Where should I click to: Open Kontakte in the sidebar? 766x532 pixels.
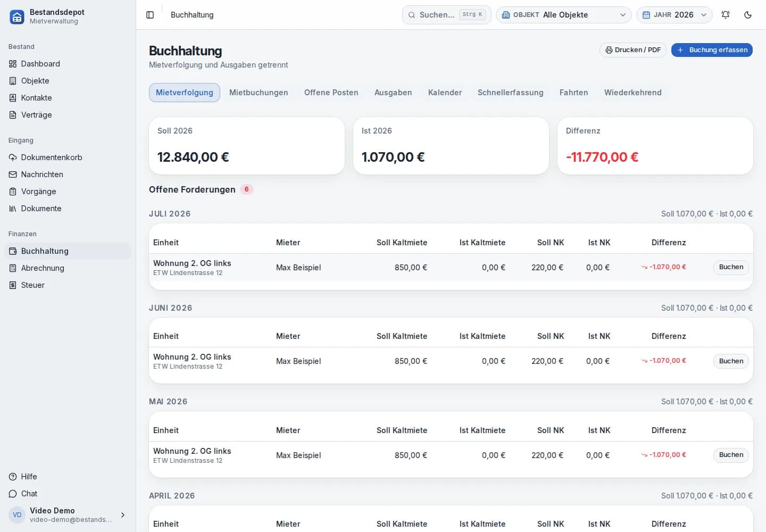[x=68, y=98]
